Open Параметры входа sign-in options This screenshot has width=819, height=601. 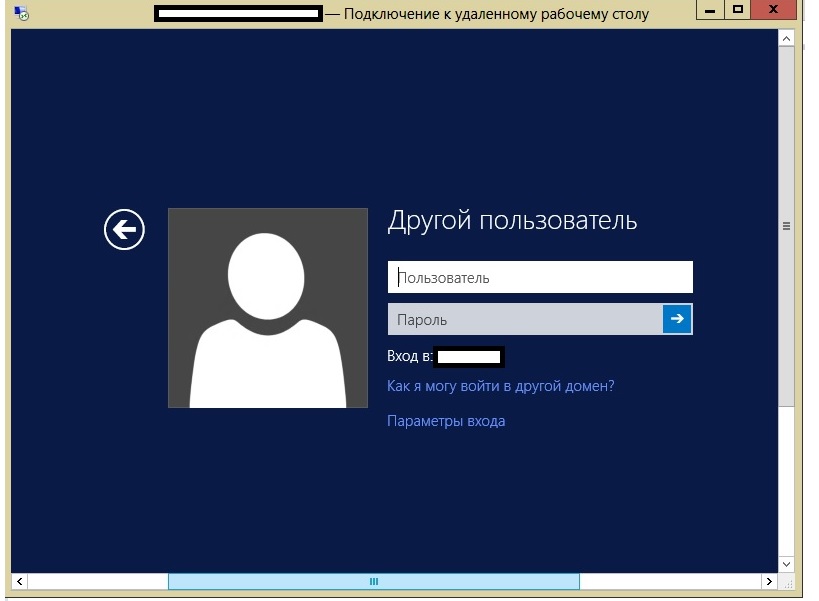point(446,421)
